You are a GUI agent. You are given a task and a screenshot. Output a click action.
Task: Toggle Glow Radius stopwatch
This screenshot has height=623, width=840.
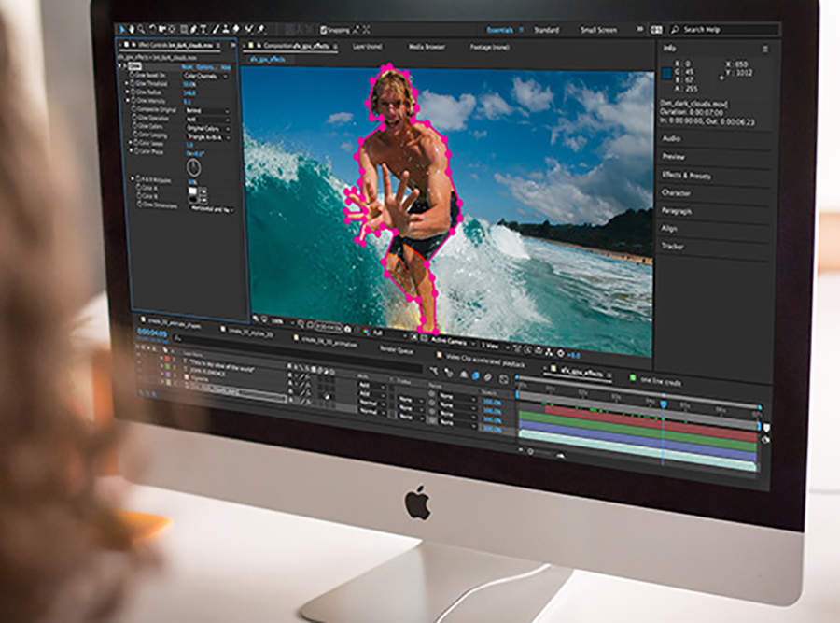click(x=133, y=92)
